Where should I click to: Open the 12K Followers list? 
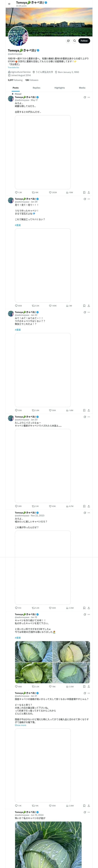[x=32, y=80]
